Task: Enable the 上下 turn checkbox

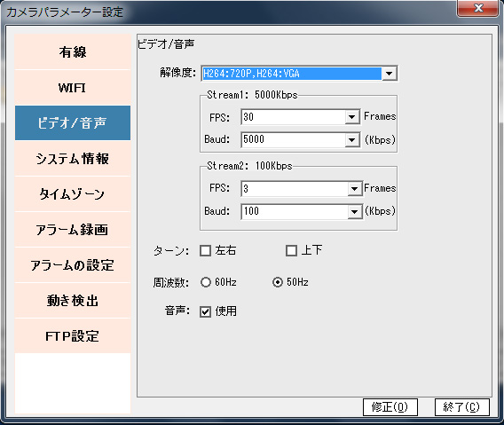Action: coord(291,250)
